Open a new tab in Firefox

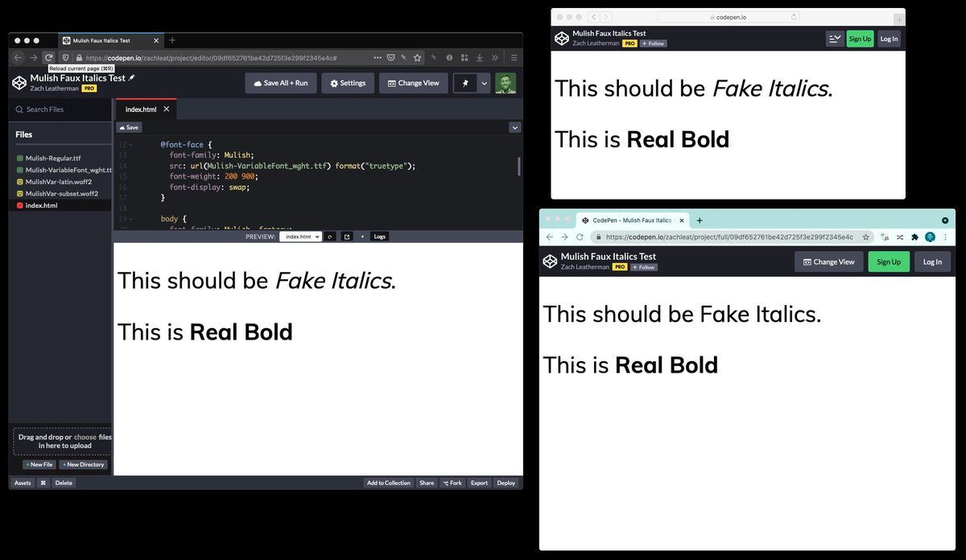point(172,40)
